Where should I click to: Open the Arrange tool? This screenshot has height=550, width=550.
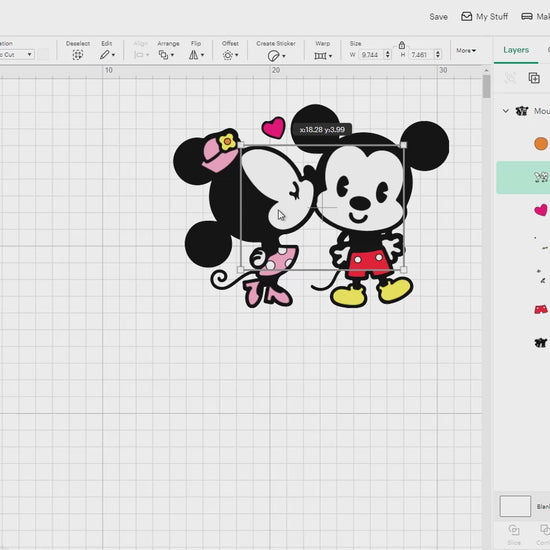pos(163,55)
